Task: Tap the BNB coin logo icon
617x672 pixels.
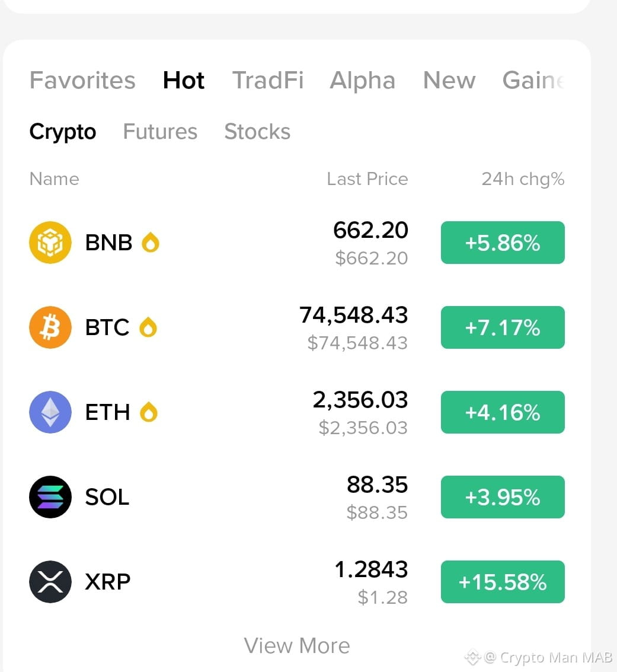Action: 50,243
